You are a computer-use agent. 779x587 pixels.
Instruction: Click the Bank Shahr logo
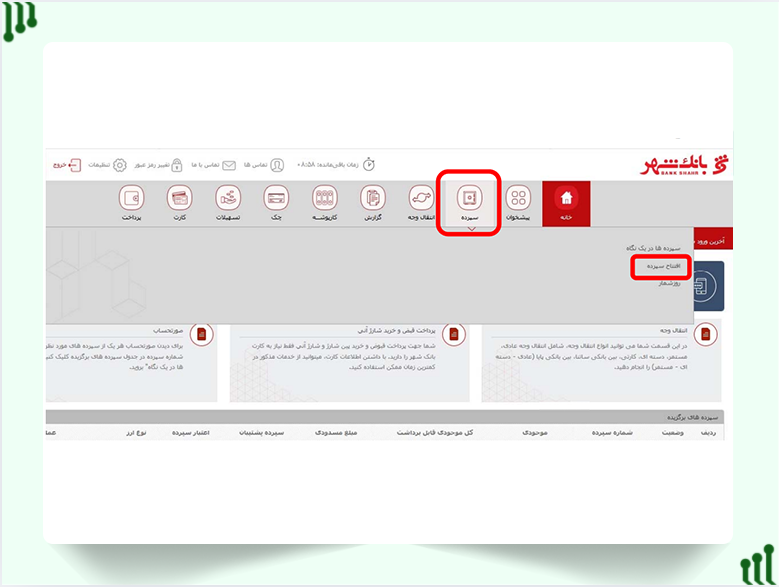(x=686, y=164)
